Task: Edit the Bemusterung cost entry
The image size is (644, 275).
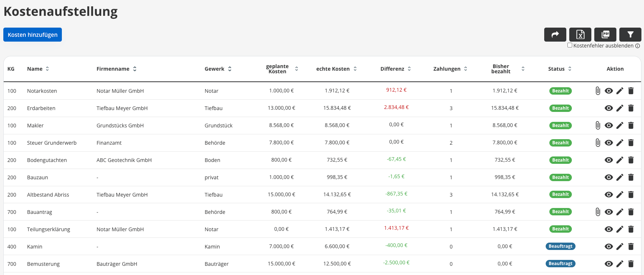Action: point(620,264)
